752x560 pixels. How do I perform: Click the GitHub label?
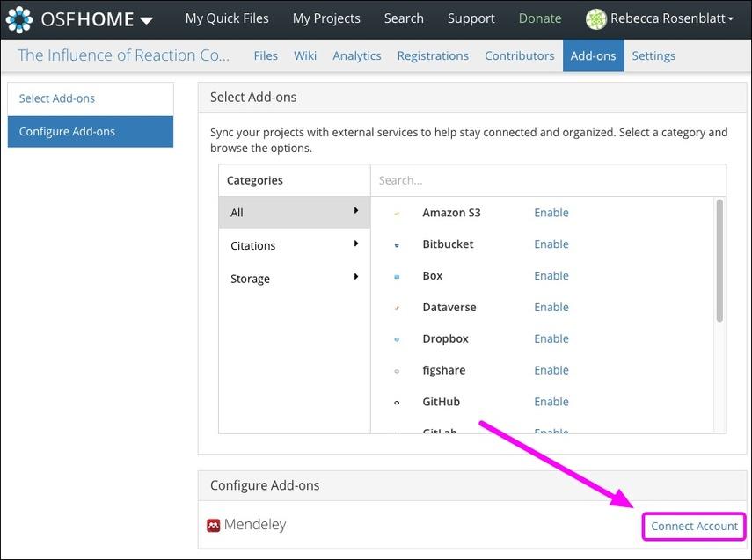click(x=441, y=401)
